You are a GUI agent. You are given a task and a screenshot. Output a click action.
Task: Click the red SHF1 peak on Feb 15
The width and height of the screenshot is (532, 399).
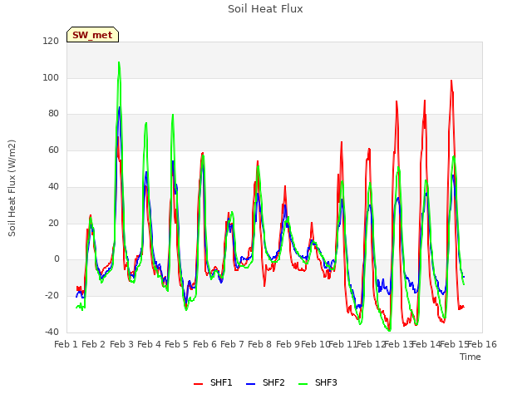tap(451, 81)
